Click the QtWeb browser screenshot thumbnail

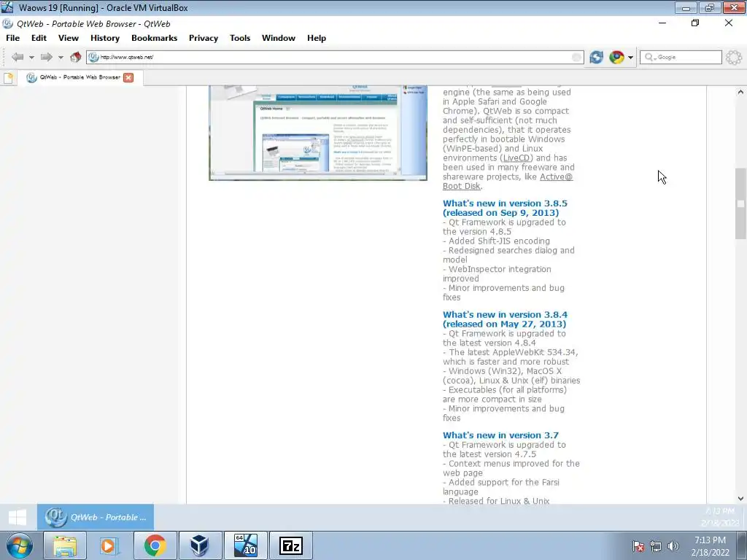click(x=318, y=133)
